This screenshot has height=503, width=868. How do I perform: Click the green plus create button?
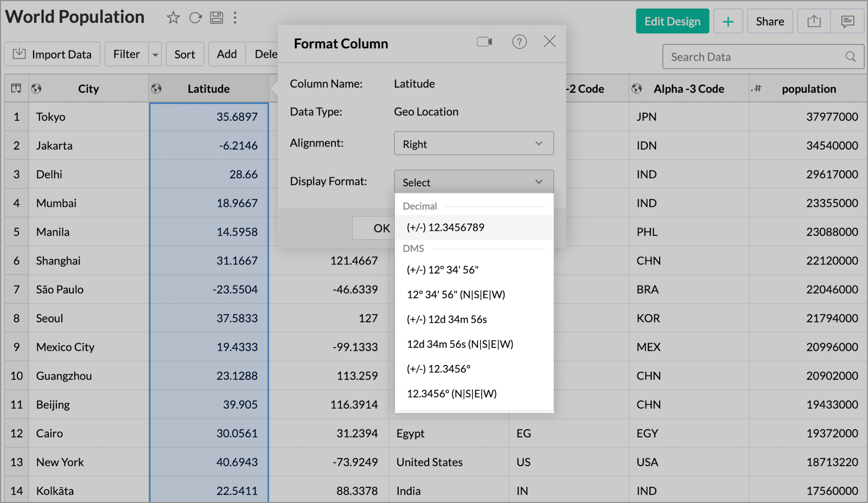728,22
